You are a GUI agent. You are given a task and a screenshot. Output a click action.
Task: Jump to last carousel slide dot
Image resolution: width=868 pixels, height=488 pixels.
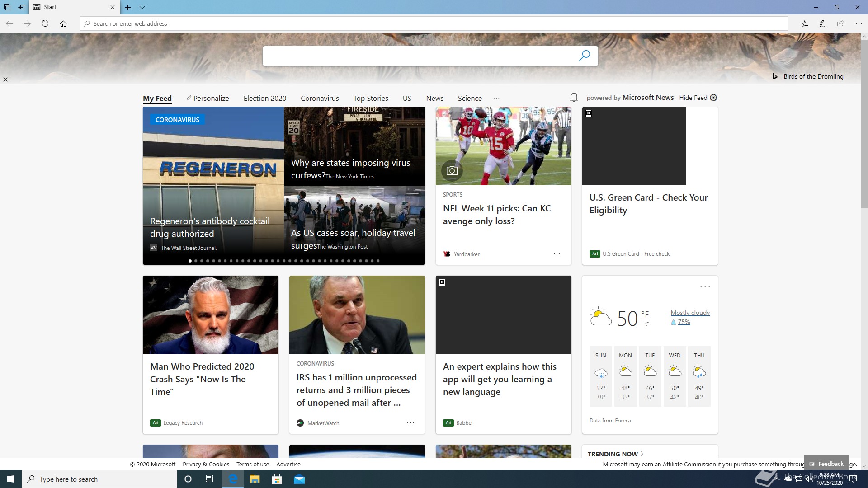click(378, 261)
